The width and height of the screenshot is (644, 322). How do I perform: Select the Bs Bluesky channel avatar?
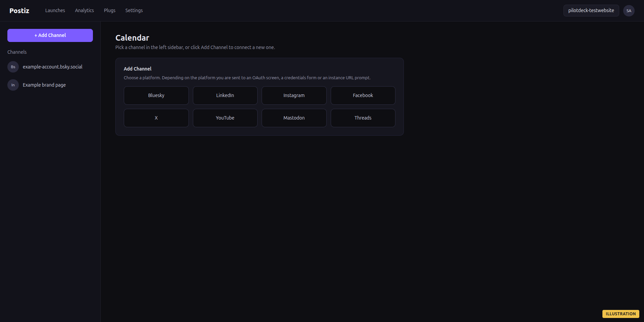(13, 67)
